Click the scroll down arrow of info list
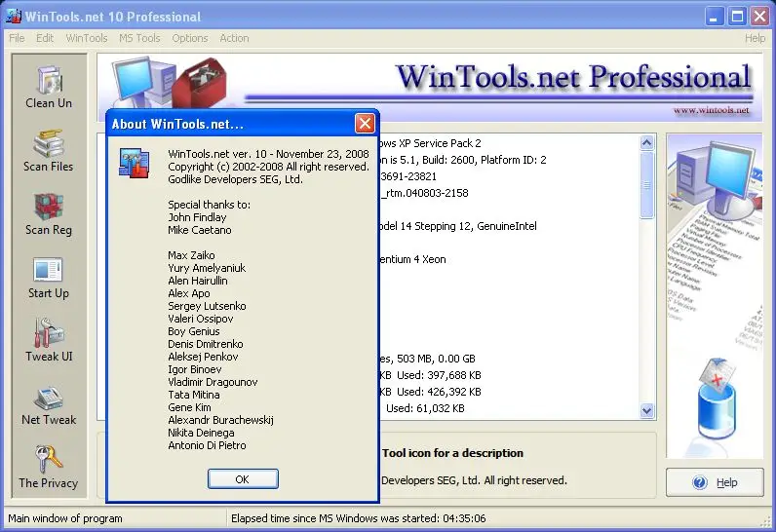The height and width of the screenshot is (532, 776). point(647,410)
